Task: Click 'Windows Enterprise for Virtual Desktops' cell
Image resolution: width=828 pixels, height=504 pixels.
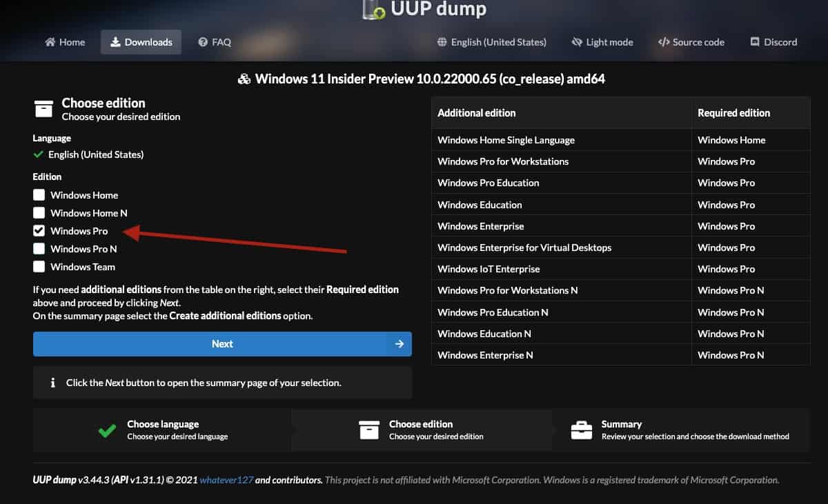Action: [562, 248]
